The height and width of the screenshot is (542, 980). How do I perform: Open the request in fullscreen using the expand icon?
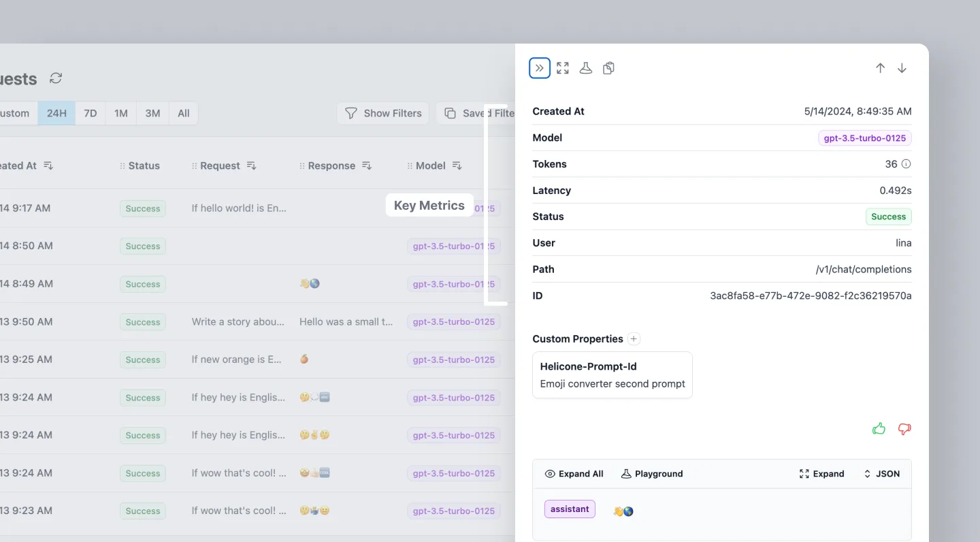[563, 68]
